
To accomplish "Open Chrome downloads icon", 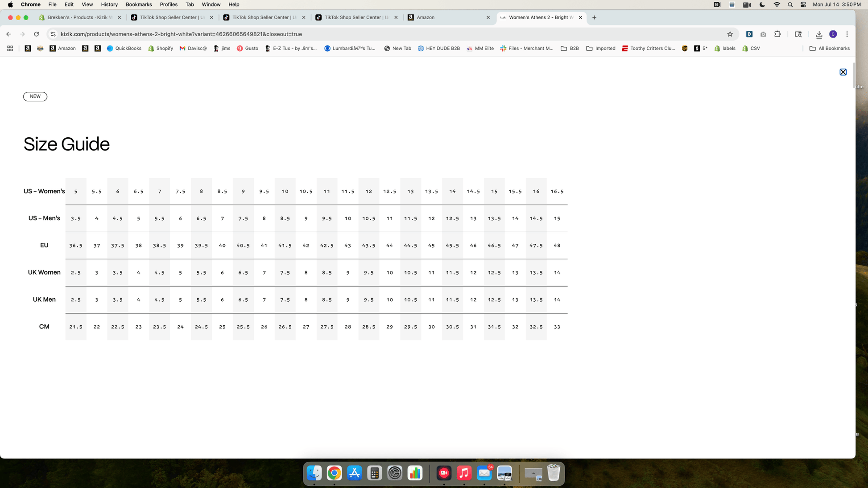I will point(818,34).
